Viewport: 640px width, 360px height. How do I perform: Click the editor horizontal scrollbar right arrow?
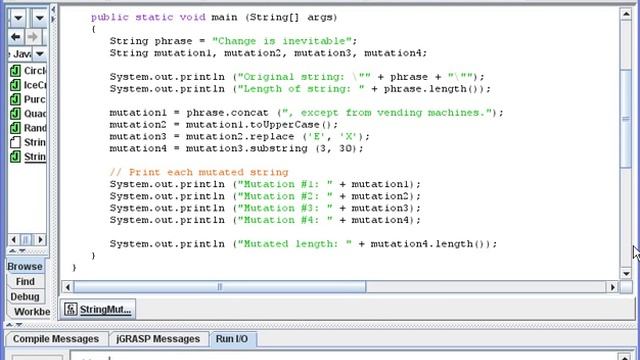pyautogui.click(x=613, y=287)
